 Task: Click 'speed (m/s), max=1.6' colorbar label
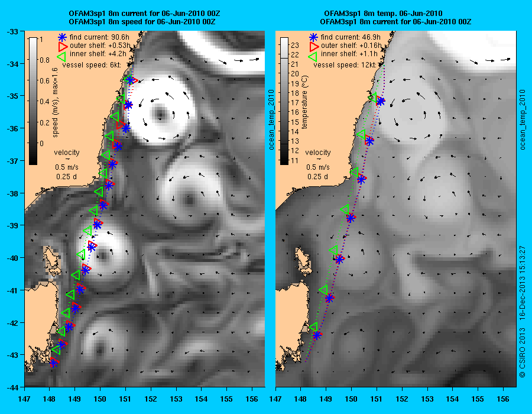56,102
